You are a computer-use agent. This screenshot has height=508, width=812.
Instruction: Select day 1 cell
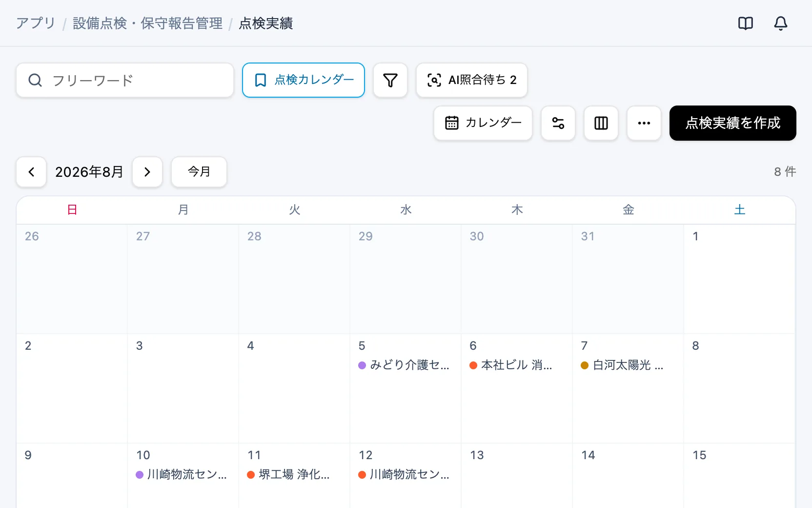pyautogui.click(x=739, y=279)
